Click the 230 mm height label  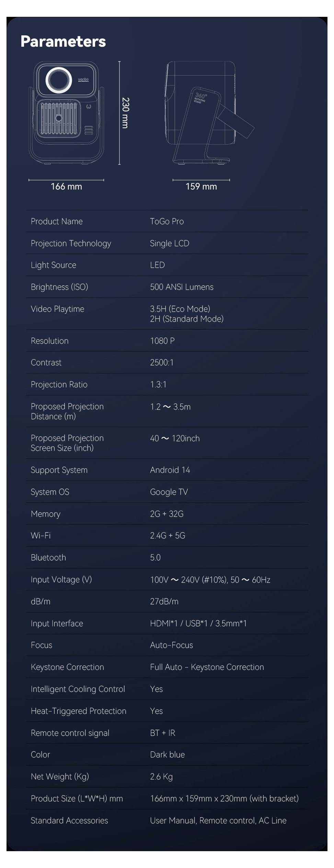coord(126,113)
